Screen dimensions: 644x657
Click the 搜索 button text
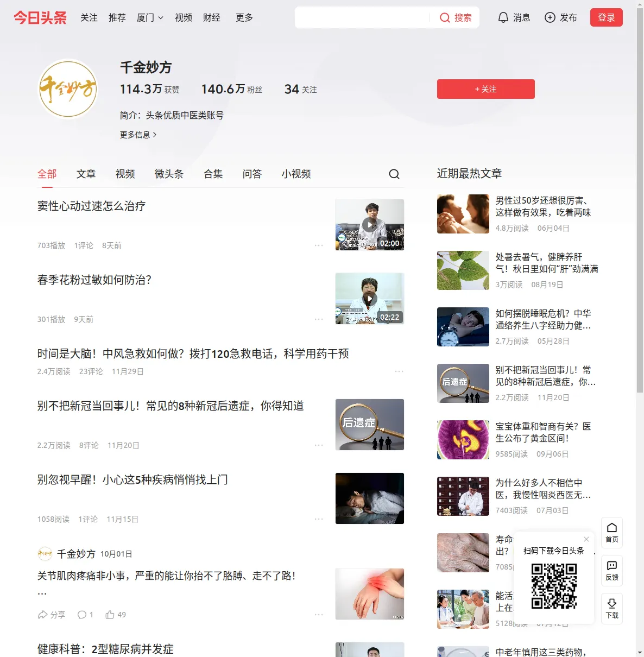point(463,18)
